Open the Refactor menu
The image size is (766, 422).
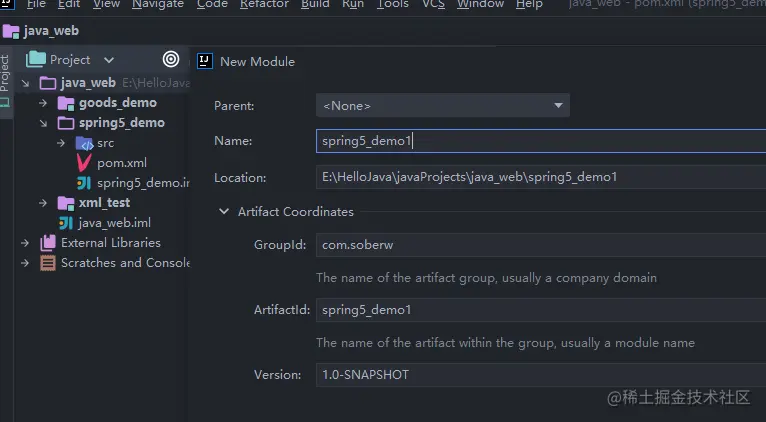point(264,4)
